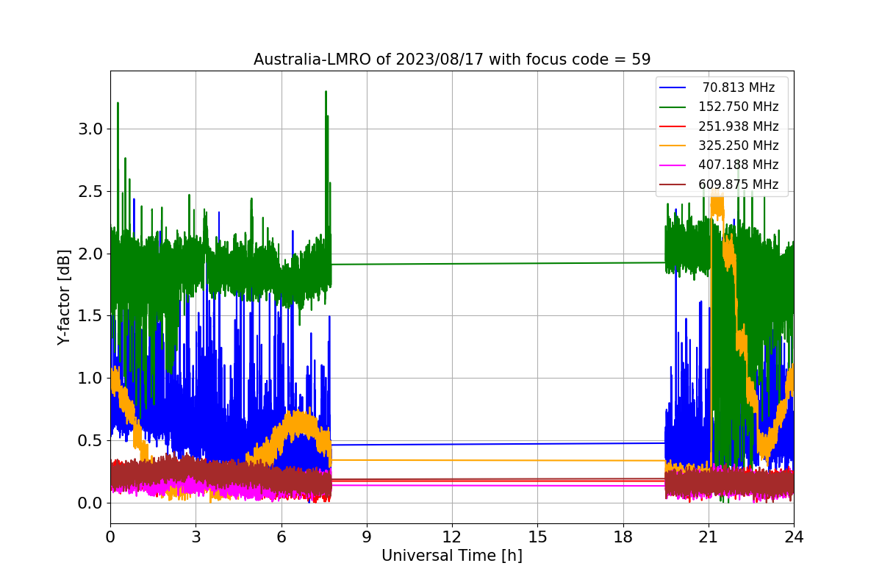
Task: Click the Y-factor [dB] axis label
Action: tap(65, 297)
